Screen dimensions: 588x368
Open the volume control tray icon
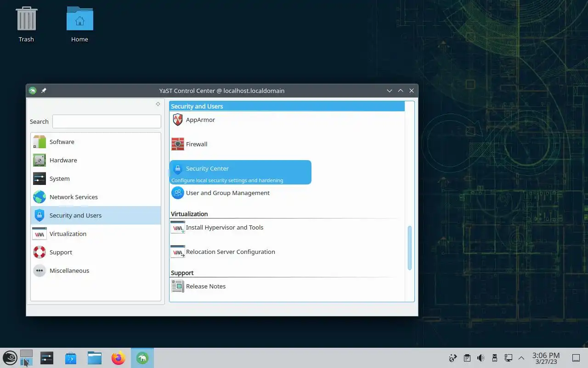coord(481,358)
